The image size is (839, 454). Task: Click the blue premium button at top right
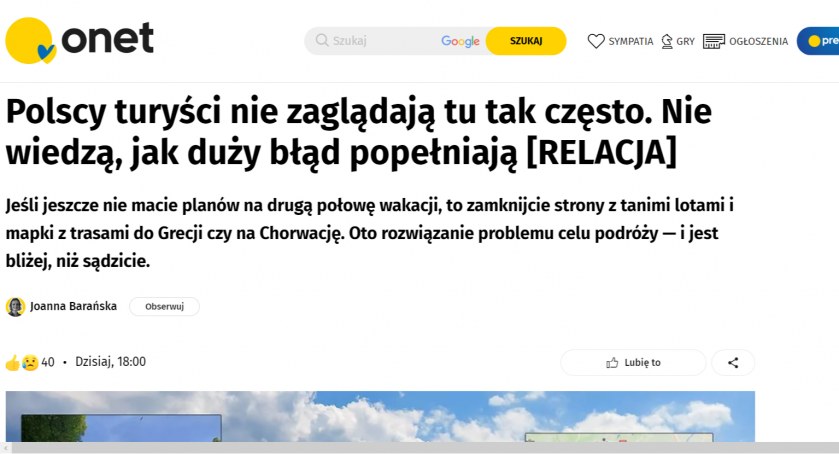pos(818,41)
